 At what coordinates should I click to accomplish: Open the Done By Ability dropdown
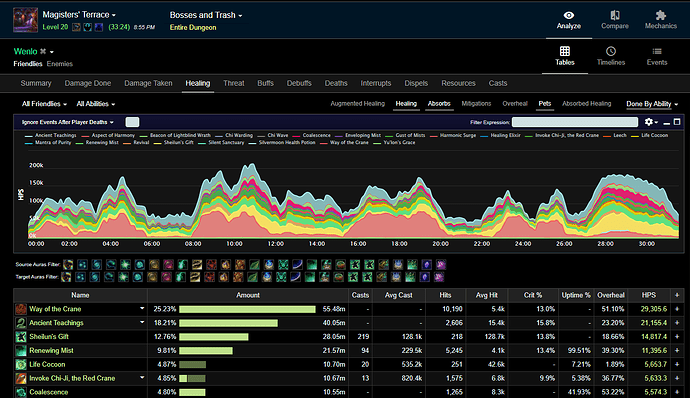tap(652, 104)
